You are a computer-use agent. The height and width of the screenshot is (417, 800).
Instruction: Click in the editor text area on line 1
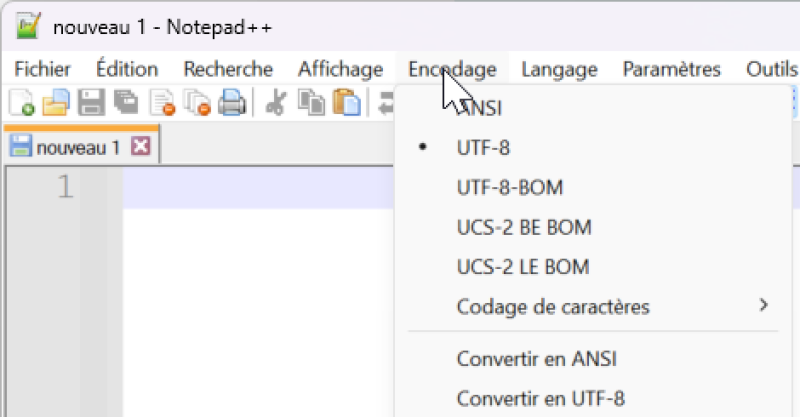tap(258, 188)
